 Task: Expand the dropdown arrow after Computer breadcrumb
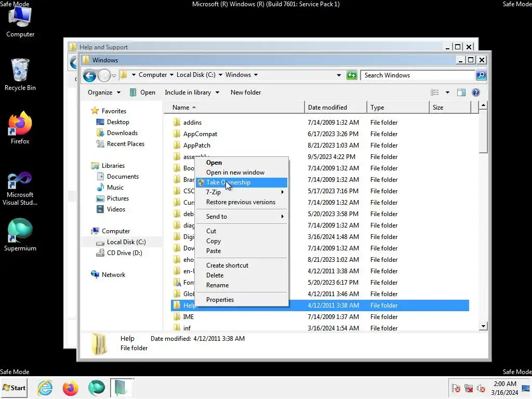pyautogui.click(x=171, y=75)
